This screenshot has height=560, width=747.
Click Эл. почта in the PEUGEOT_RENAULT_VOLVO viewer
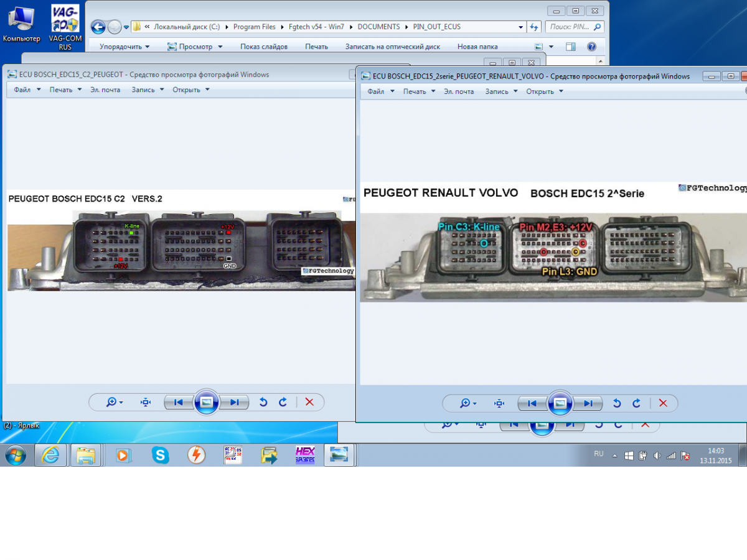tap(459, 91)
